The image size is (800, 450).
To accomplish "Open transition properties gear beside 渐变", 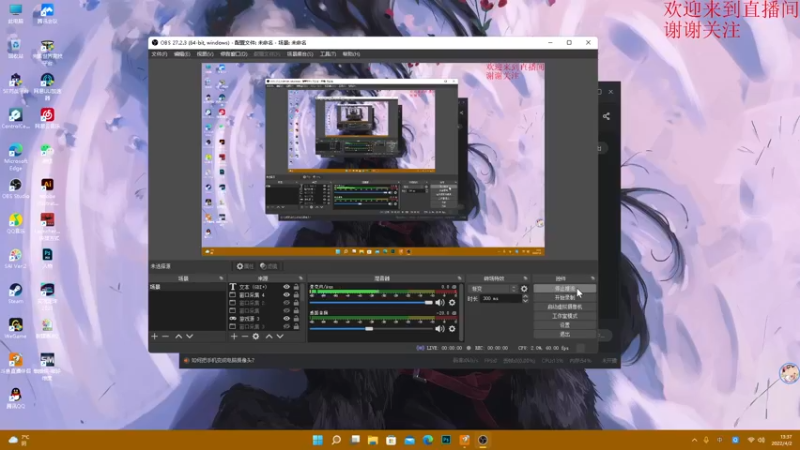I will (x=523, y=287).
